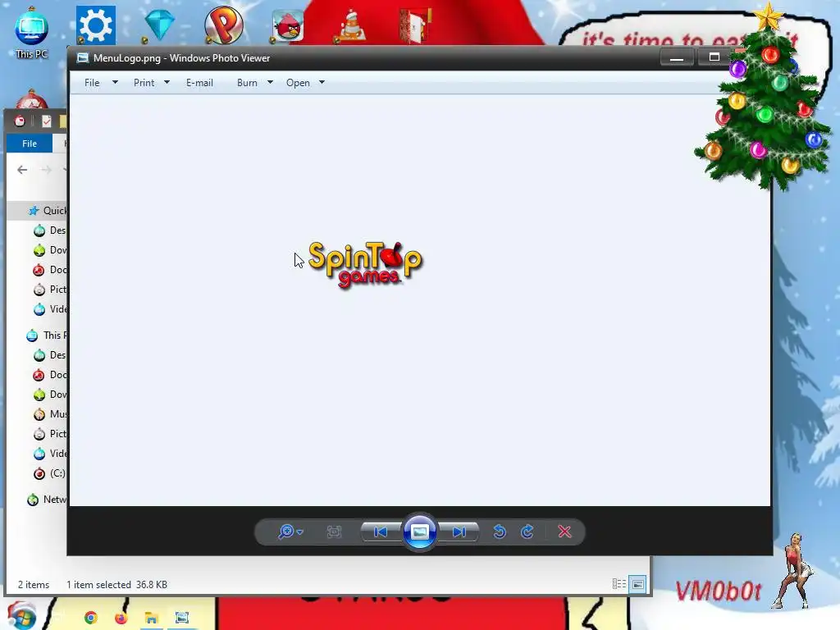The width and height of the screenshot is (840, 630).
Task: Open the Print menu
Action: coord(144,83)
